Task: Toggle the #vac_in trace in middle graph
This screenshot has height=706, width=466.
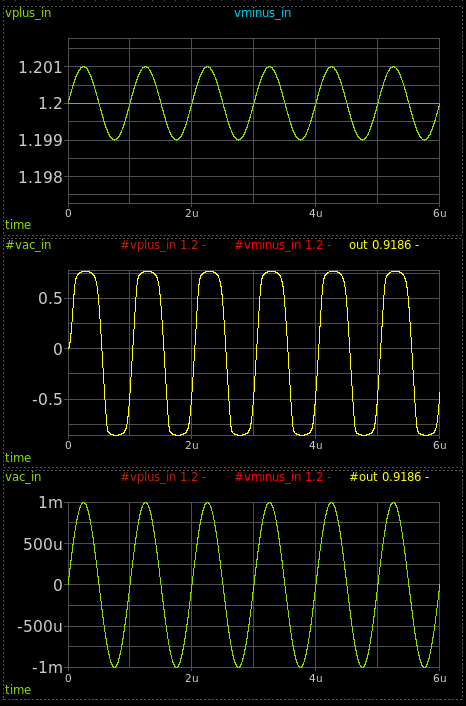Action: point(28,245)
